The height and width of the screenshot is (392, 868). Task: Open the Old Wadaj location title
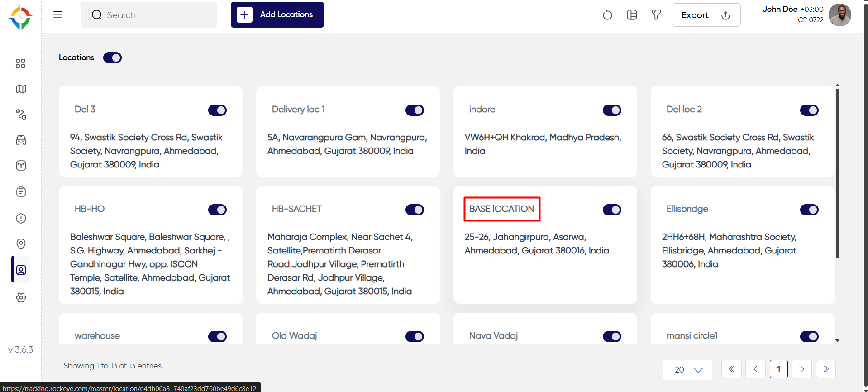[x=294, y=335]
